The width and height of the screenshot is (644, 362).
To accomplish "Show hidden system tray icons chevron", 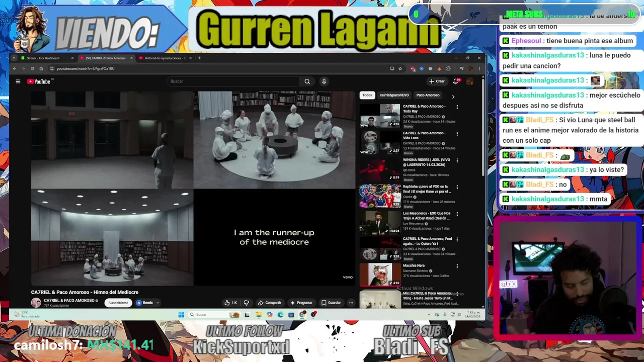I will click(429, 315).
